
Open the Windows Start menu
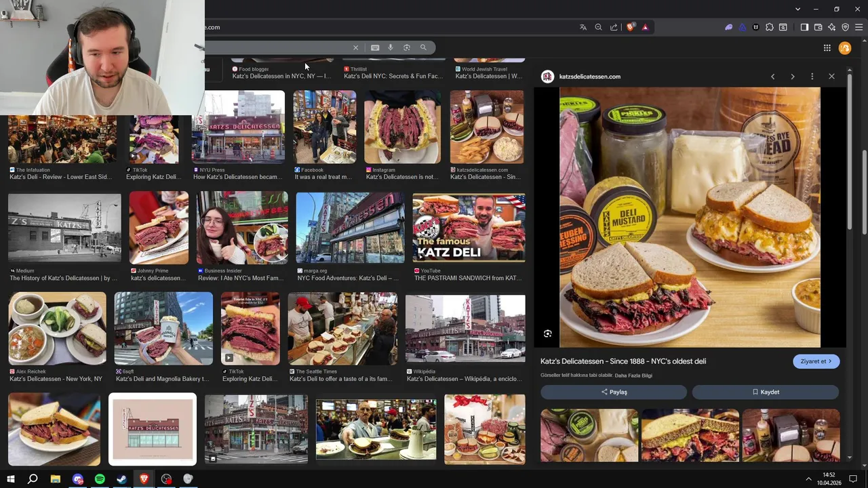[10, 479]
